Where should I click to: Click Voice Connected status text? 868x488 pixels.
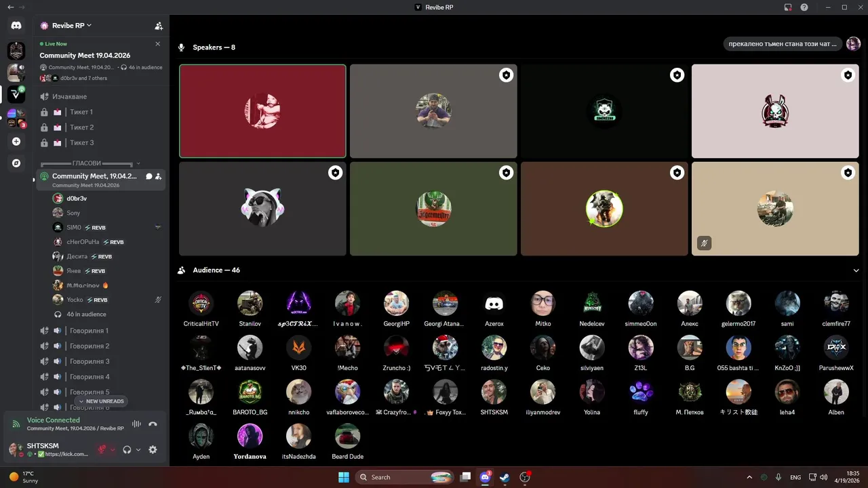[54, 420]
